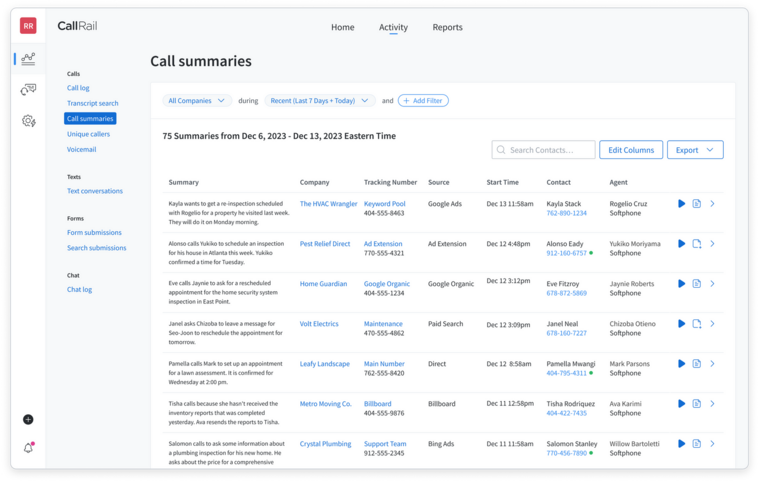Open transcript icon for Salomon Stanley call
759x482 pixels.
697,444
